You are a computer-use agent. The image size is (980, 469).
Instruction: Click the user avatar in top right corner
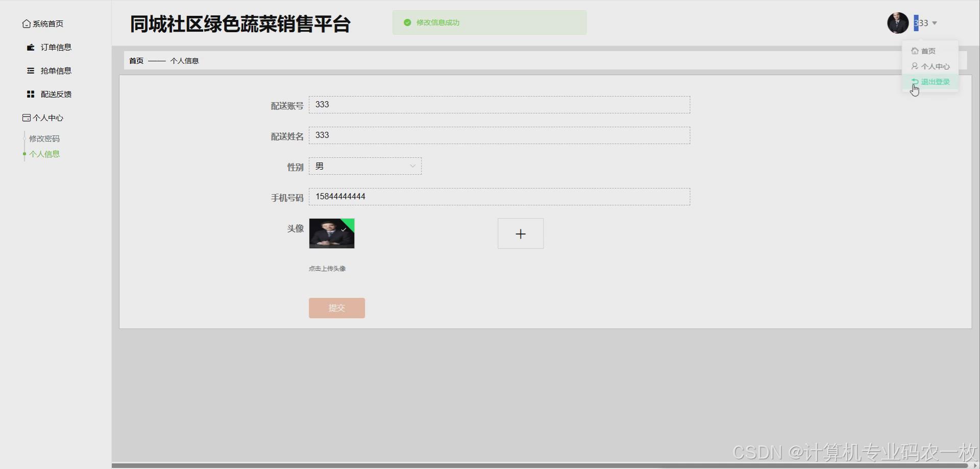[898, 22]
